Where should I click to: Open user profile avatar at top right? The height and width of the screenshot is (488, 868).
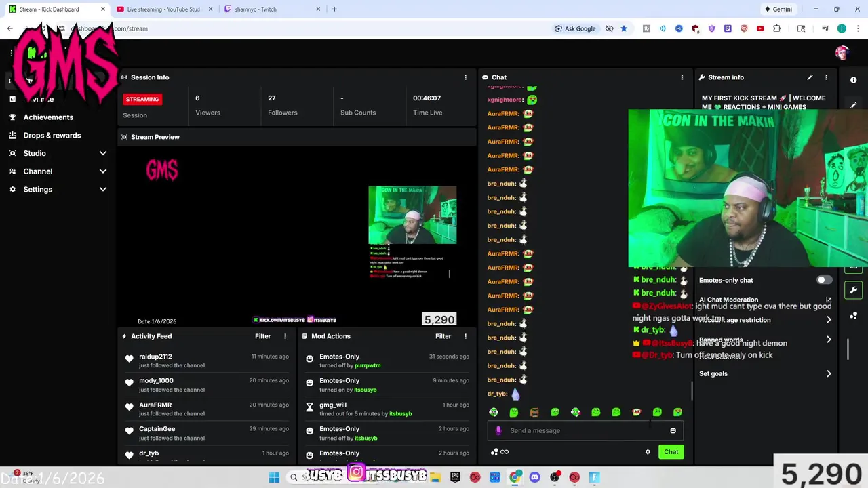[x=842, y=53]
